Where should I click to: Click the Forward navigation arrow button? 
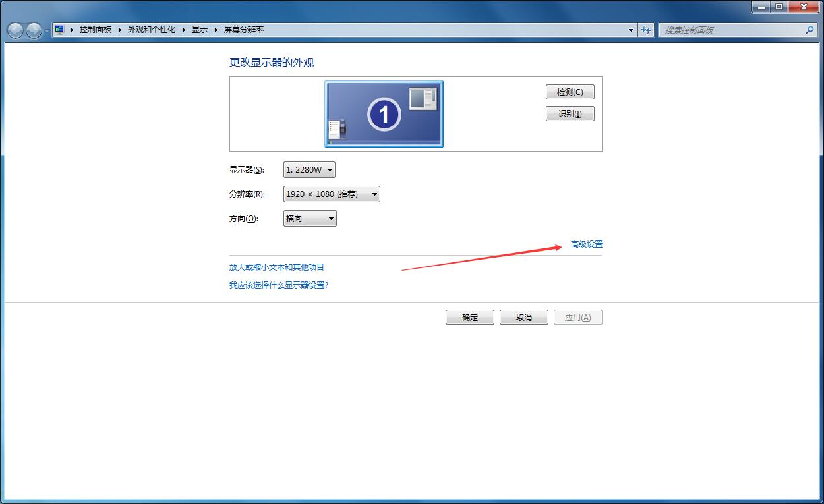click(x=34, y=30)
